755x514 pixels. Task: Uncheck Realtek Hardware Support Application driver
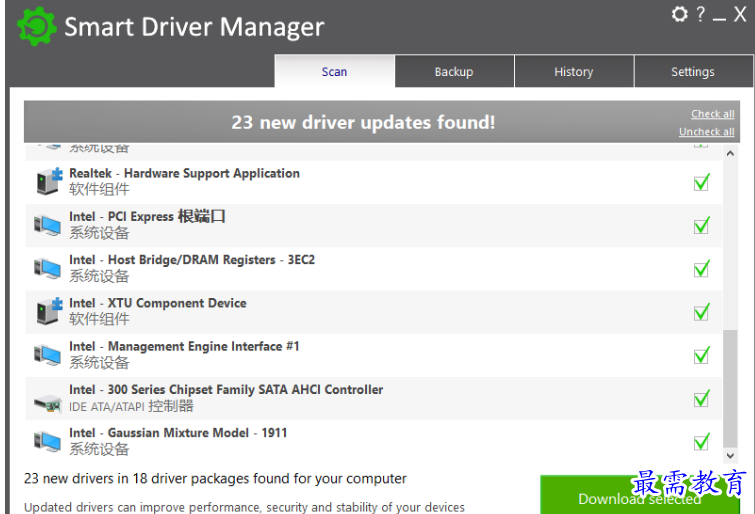[x=702, y=182]
